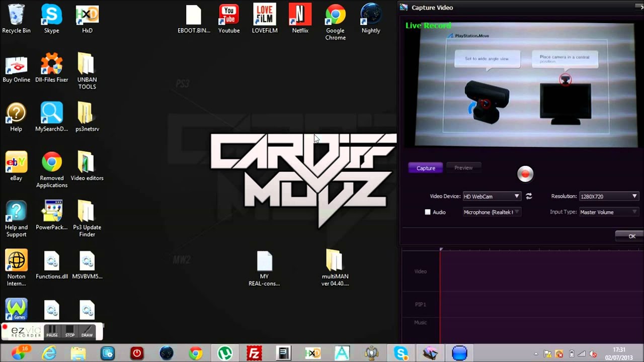Open the Video Device dropdown
644x362 pixels.
pyautogui.click(x=491, y=196)
